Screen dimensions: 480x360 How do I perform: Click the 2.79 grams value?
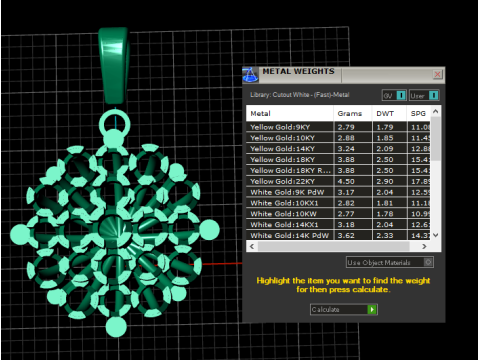coord(346,127)
